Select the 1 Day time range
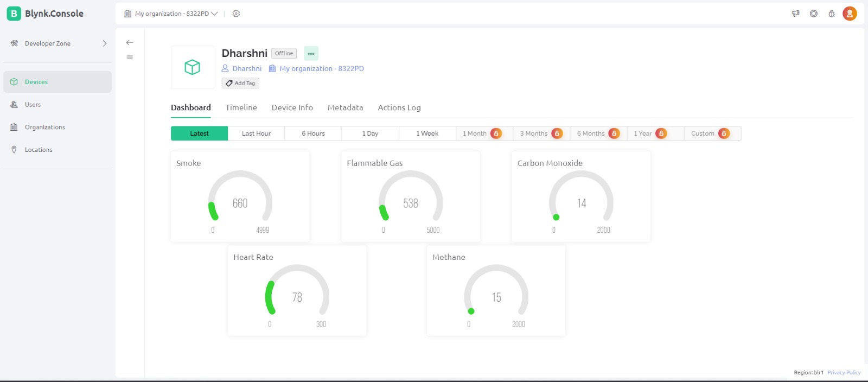 point(370,133)
